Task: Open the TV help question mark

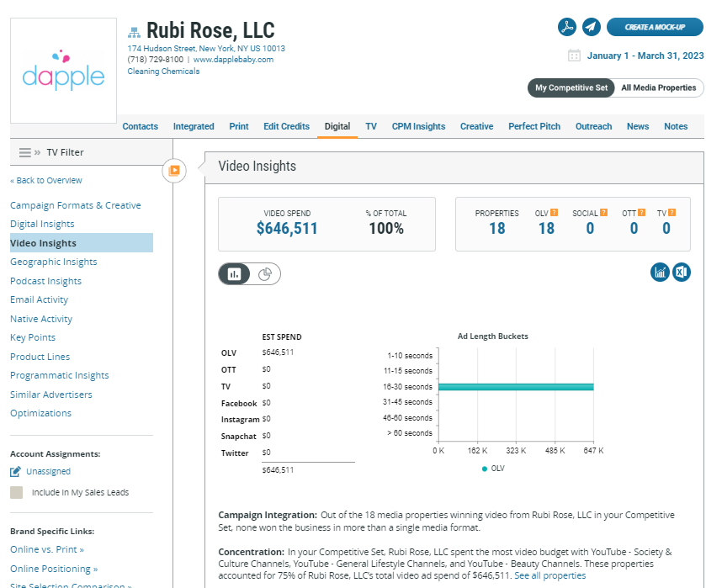Action: tap(671, 213)
